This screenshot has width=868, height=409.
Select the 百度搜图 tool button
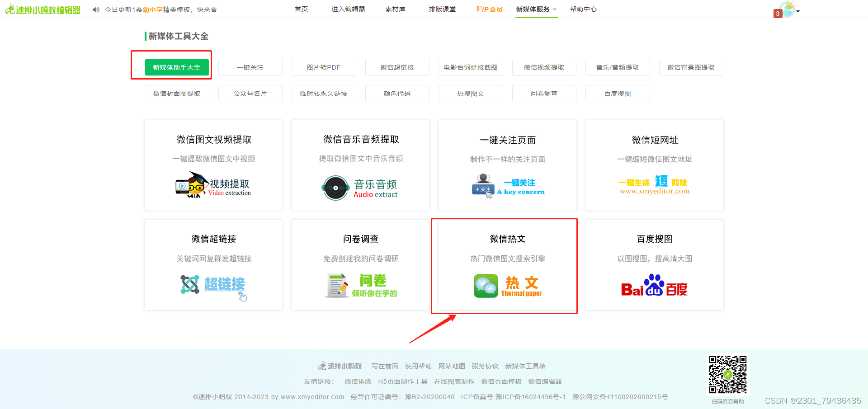point(618,94)
